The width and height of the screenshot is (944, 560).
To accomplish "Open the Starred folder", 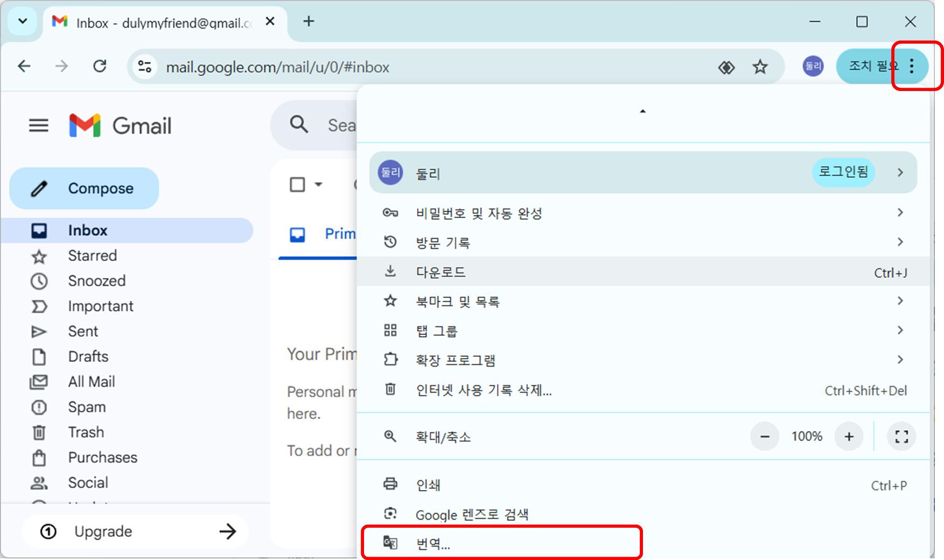I will tap(127, 256).
